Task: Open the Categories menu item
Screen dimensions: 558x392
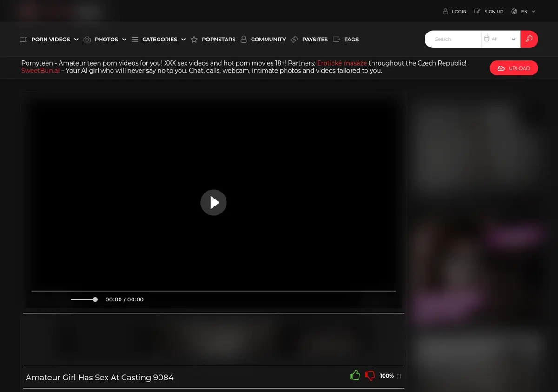Action: click(160, 40)
